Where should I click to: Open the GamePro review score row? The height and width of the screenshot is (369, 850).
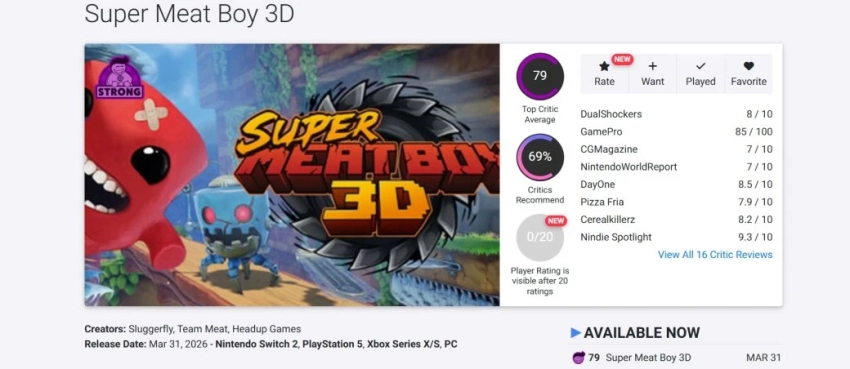pos(676,132)
